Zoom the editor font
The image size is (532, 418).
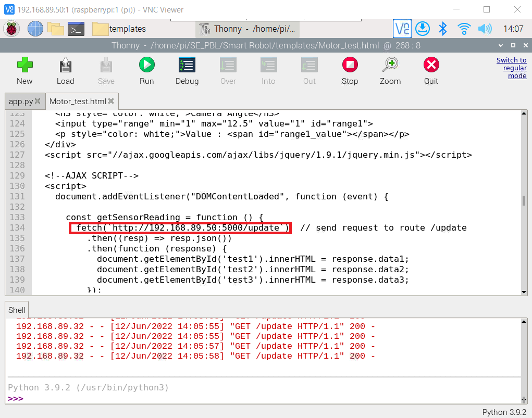point(390,71)
